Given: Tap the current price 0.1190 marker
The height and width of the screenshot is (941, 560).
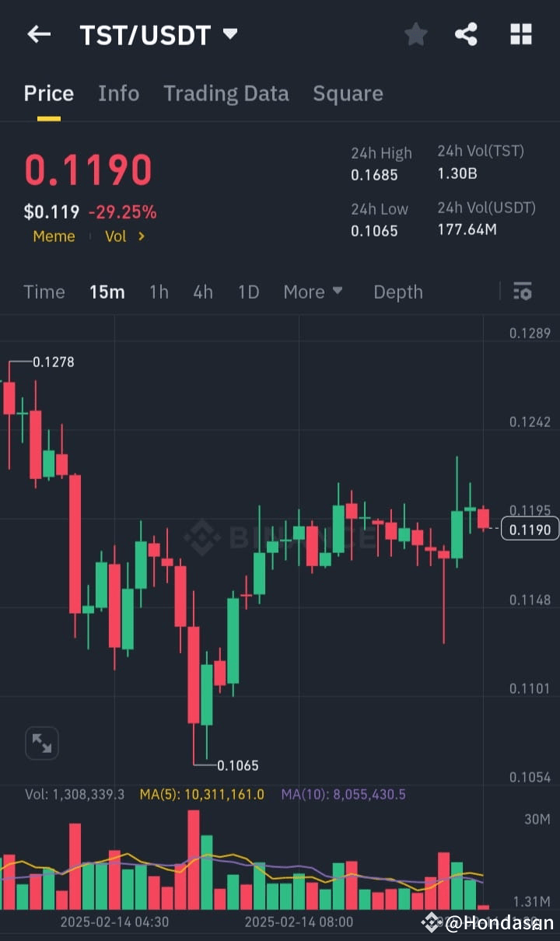Looking at the screenshot, I should (x=530, y=528).
